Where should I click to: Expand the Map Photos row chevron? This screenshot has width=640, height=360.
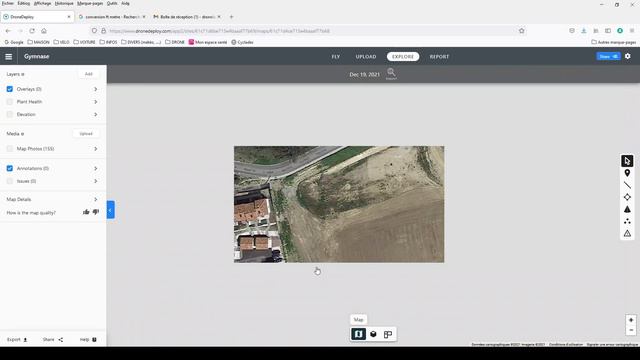pos(96,149)
